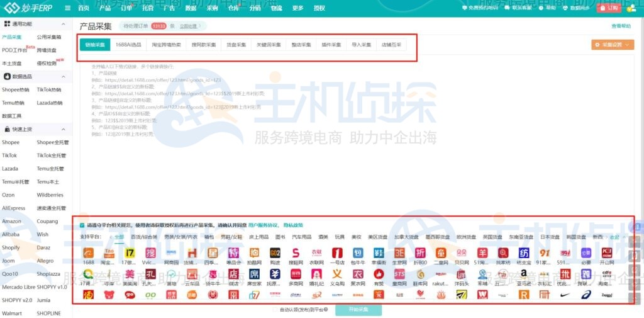Viewport: 644px width, 318px height.
Task: Open the 搜同款采集 tab
Action: 204,45
